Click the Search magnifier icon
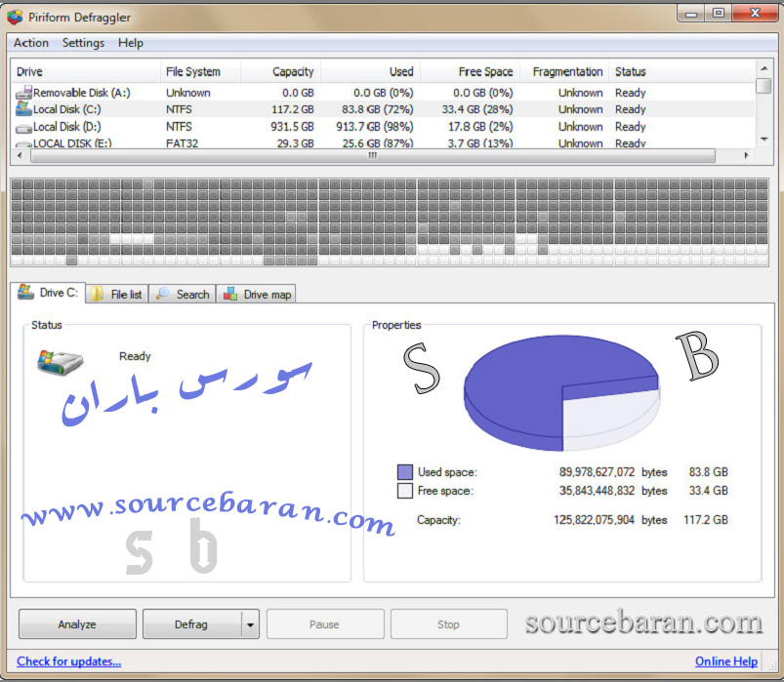The height and width of the screenshot is (682, 784). pyautogui.click(x=162, y=294)
